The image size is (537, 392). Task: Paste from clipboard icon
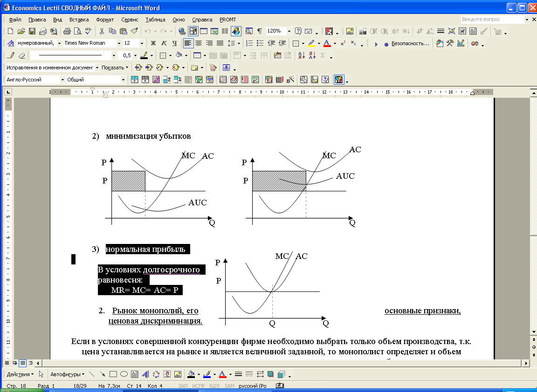[123, 32]
